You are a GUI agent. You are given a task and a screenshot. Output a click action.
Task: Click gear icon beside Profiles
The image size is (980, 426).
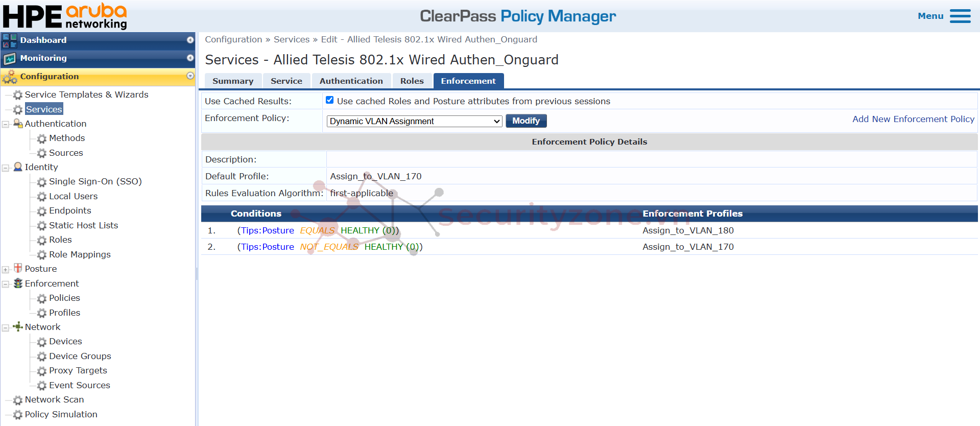[42, 313]
